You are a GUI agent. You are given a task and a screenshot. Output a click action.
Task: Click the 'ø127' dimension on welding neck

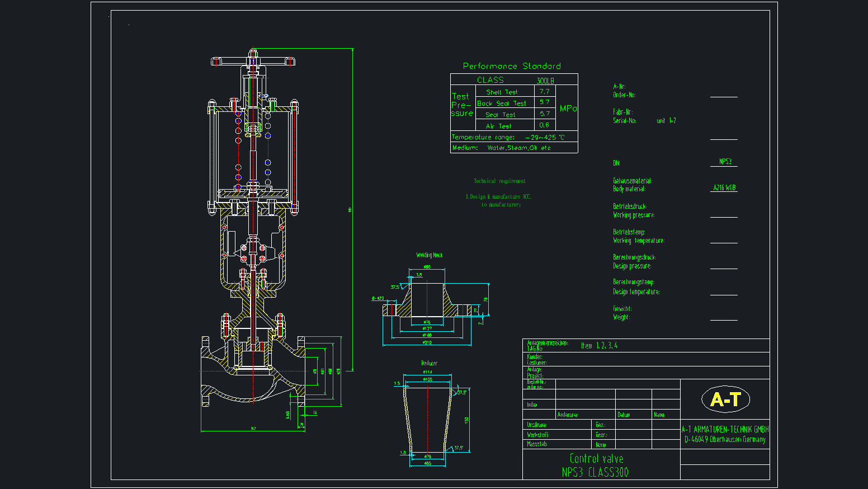[427, 328]
